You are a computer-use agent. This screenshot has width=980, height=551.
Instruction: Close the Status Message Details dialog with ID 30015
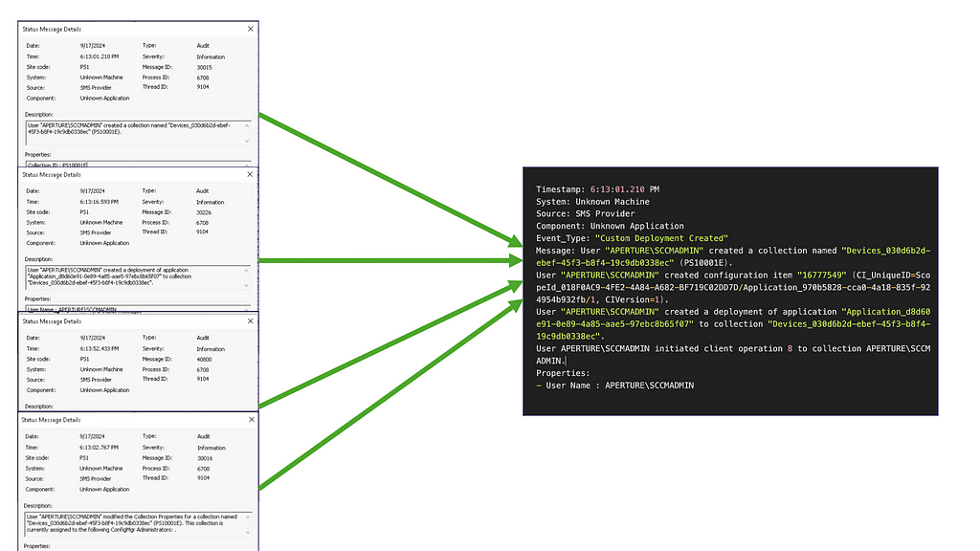(x=251, y=29)
